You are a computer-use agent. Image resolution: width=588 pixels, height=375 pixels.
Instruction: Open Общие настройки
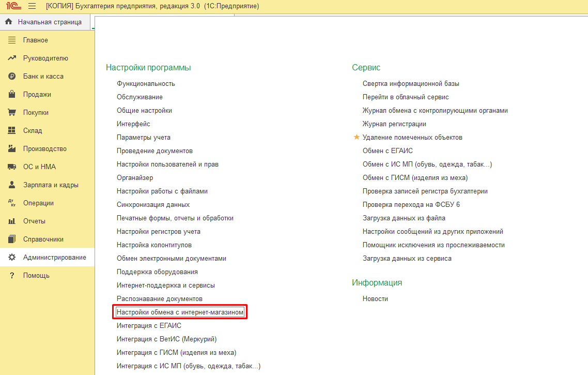tap(144, 111)
